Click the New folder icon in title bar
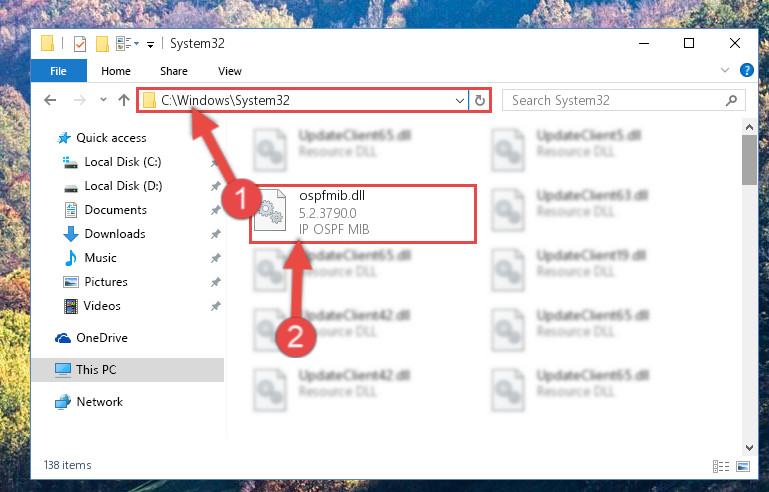This screenshot has width=769, height=492. coord(102,44)
